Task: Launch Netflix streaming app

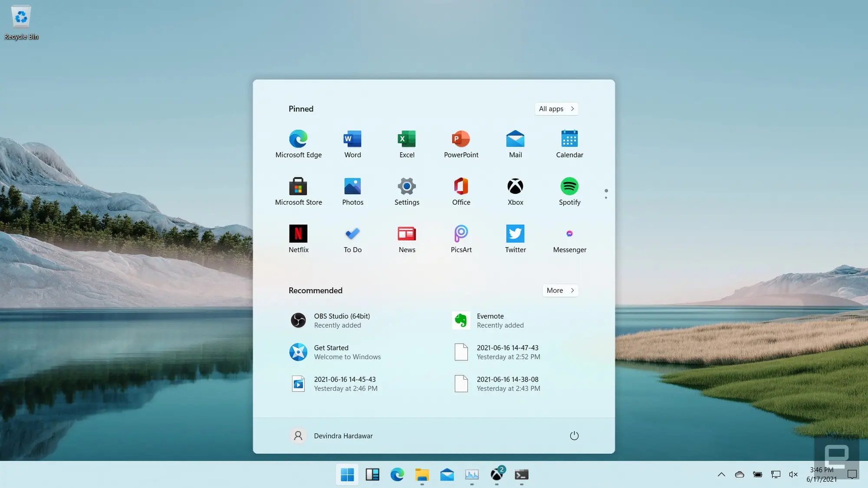Action: coord(299,233)
